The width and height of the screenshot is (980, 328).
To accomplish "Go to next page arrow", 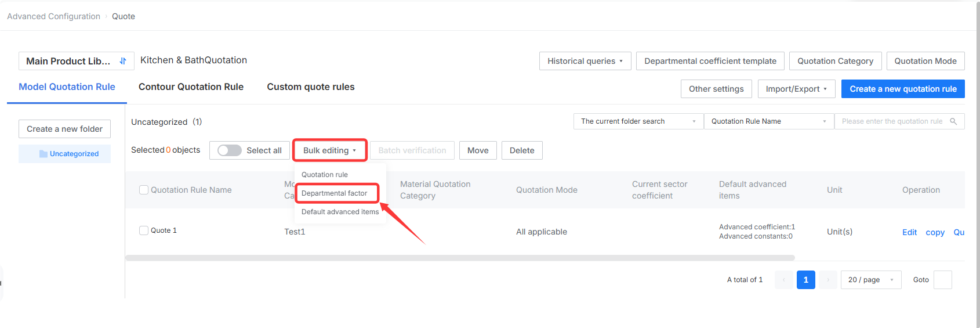I will click(x=828, y=280).
